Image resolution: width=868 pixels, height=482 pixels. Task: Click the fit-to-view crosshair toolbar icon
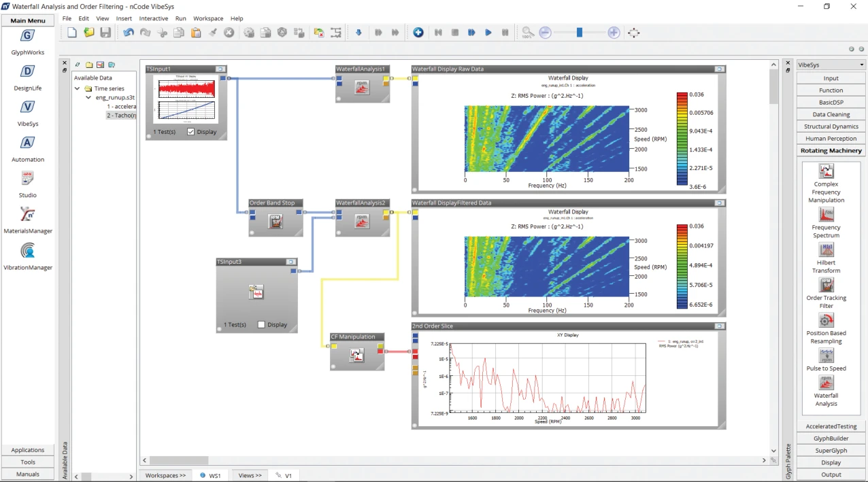(634, 33)
